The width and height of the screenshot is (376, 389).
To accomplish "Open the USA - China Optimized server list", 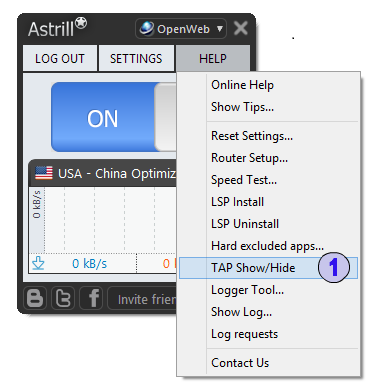I will click(103, 173).
